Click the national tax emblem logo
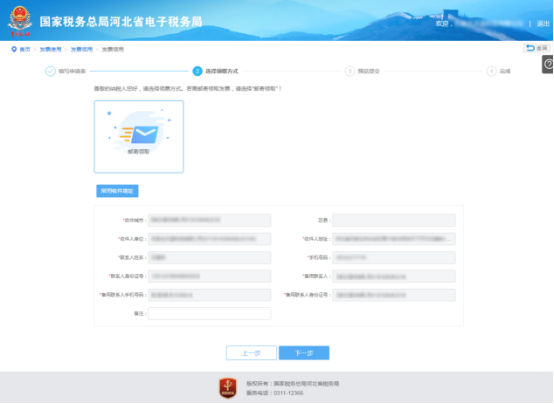The image size is (554, 404). [20, 21]
